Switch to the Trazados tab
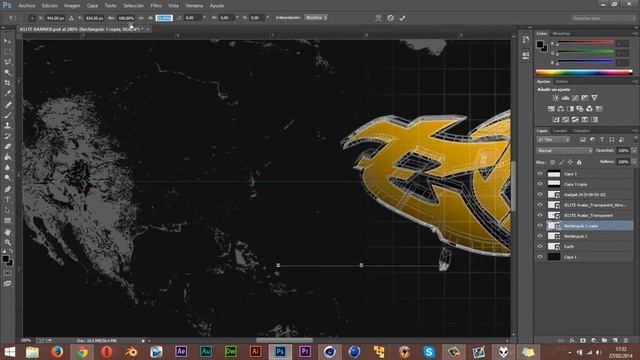 (581, 131)
